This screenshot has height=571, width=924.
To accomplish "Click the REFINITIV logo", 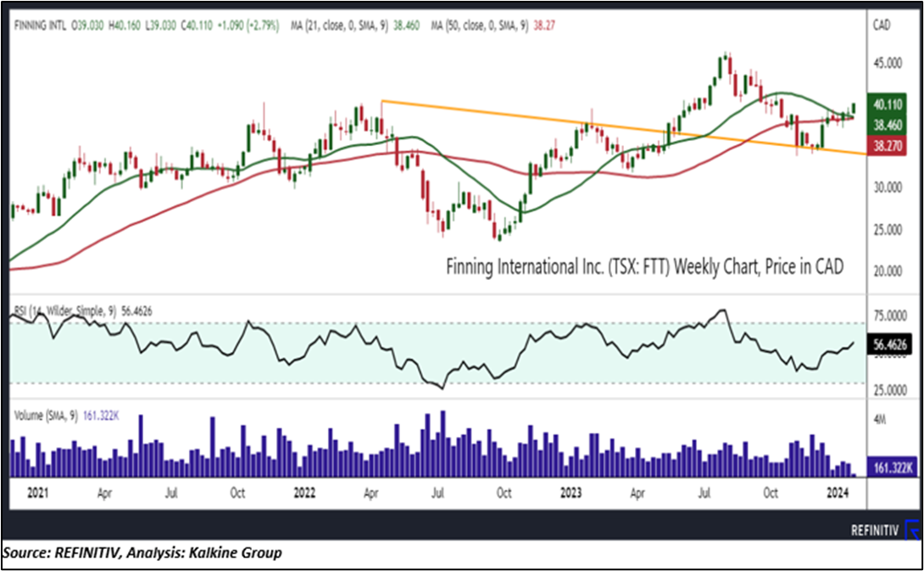I will (x=884, y=529).
